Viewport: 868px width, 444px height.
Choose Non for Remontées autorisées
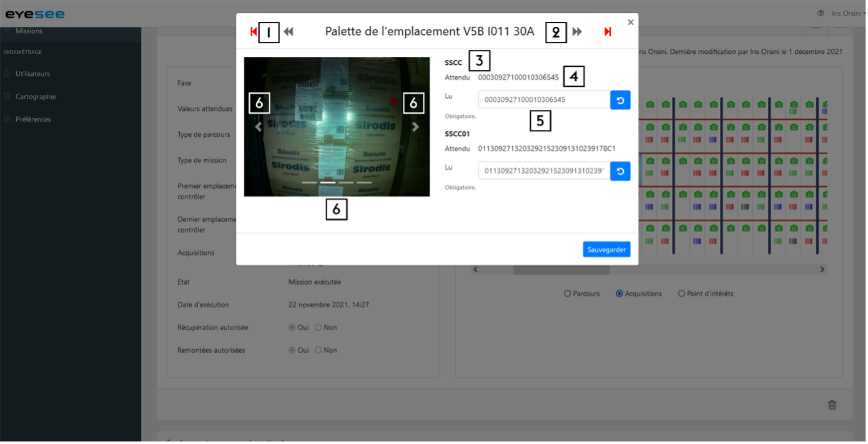pos(318,350)
